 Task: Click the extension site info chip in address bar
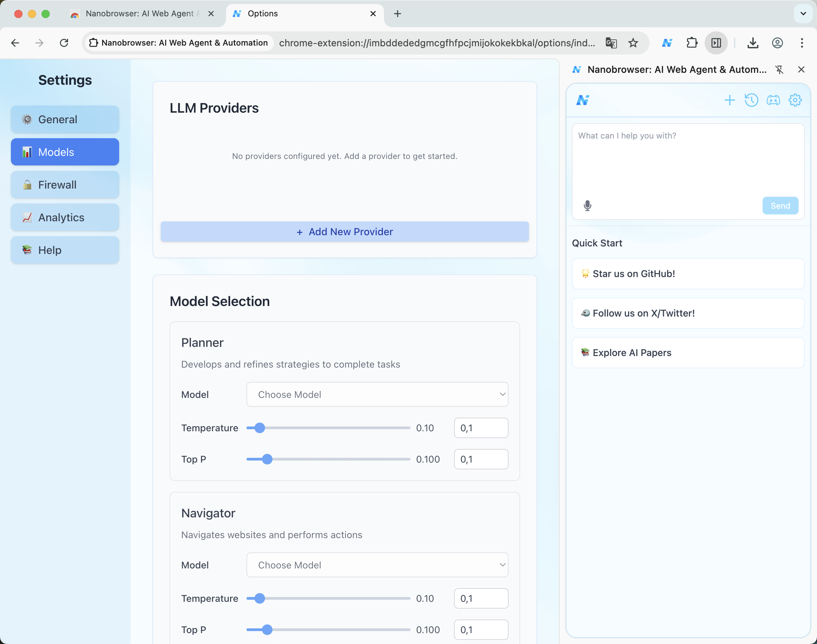tap(178, 43)
